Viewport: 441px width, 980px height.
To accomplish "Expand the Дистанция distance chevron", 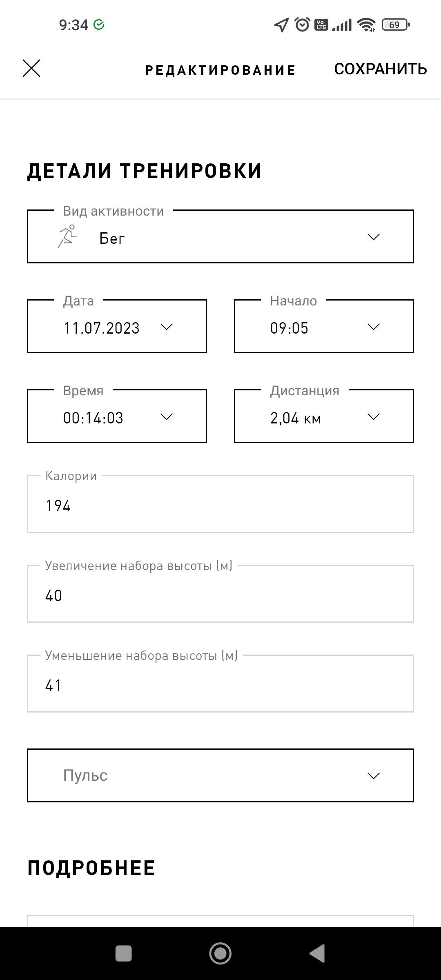I will [x=374, y=416].
